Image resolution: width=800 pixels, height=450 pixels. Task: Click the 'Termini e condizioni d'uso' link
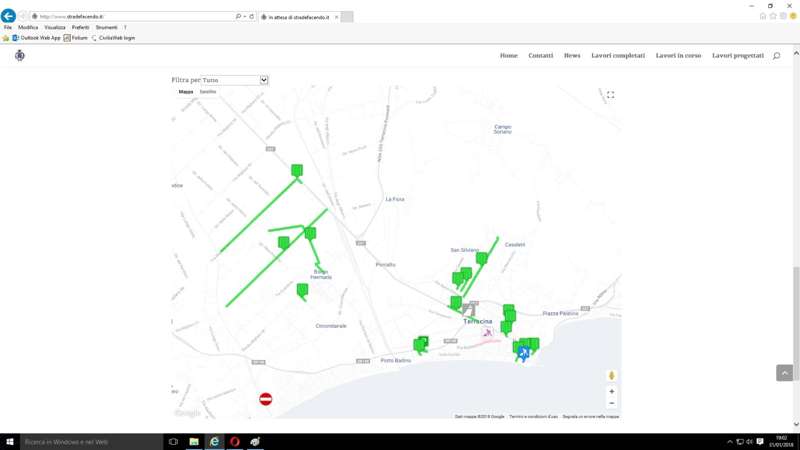pyautogui.click(x=533, y=416)
